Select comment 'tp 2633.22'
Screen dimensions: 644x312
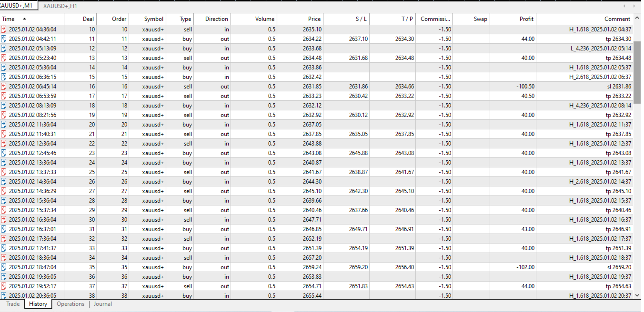pyautogui.click(x=618, y=96)
